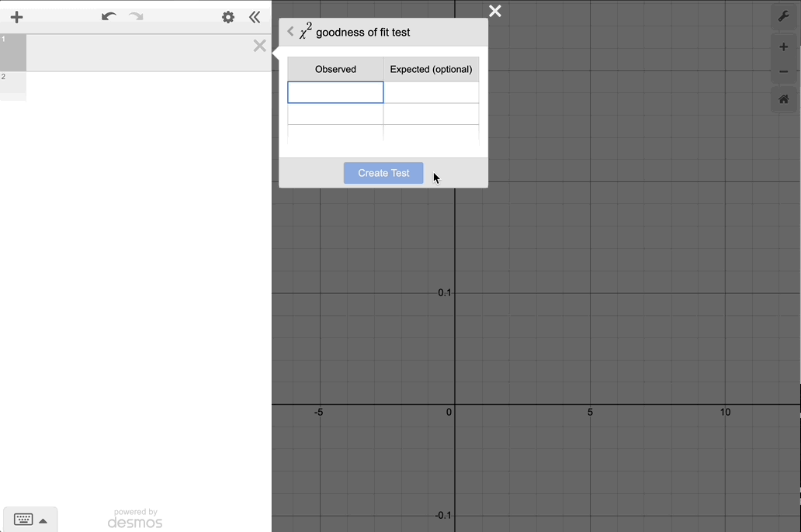Go back from goodness of fit test
801x532 pixels.
tap(290, 32)
